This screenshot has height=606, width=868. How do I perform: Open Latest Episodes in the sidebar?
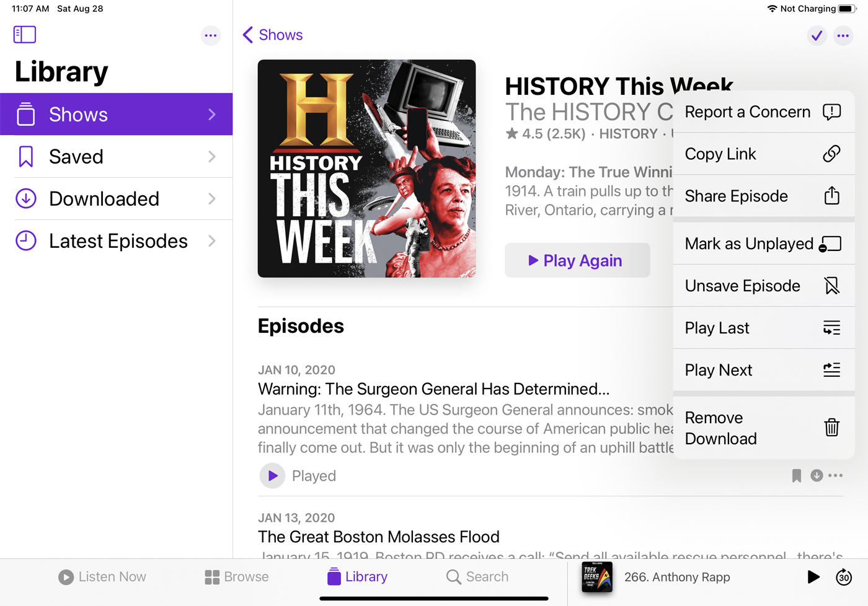point(117,240)
